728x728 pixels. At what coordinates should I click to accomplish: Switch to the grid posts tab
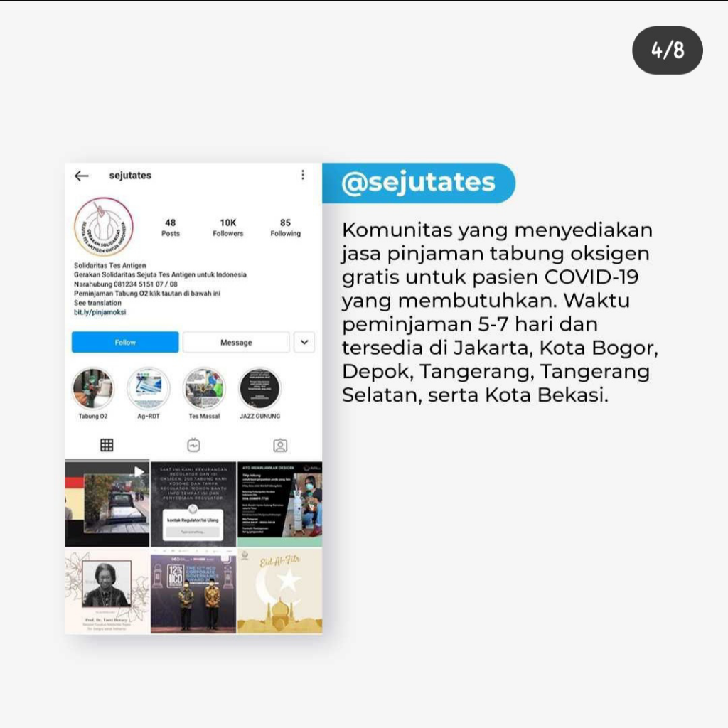tap(107, 445)
